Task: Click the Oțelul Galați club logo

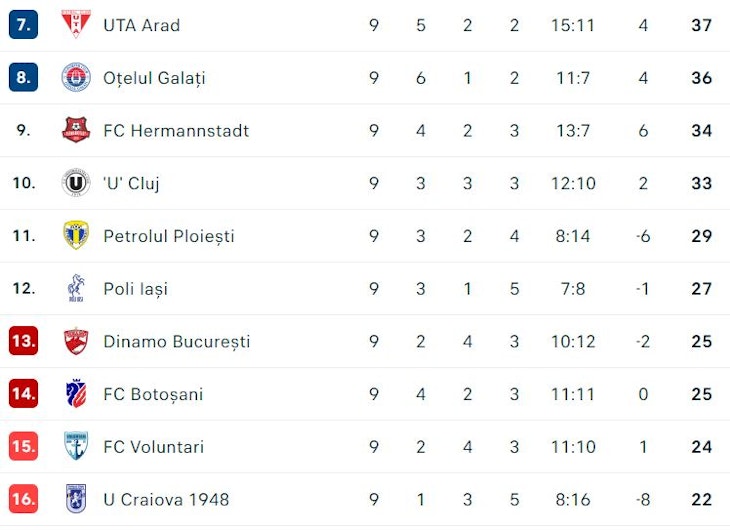Action: tap(76, 77)
